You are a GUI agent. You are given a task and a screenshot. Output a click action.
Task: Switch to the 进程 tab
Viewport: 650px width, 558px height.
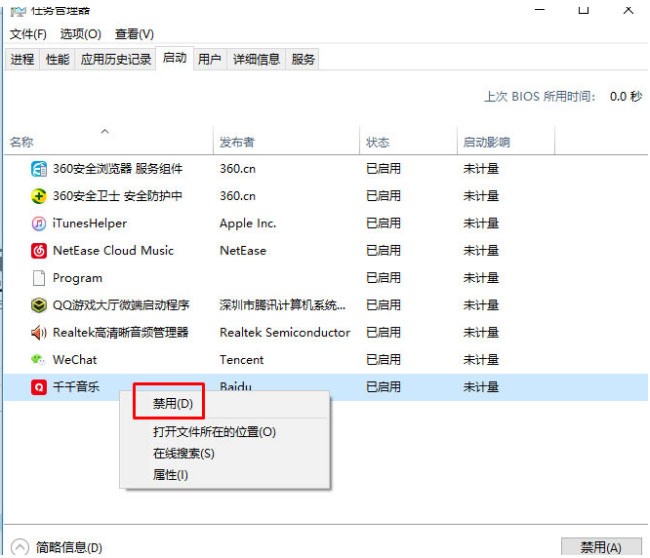[22, 59]
